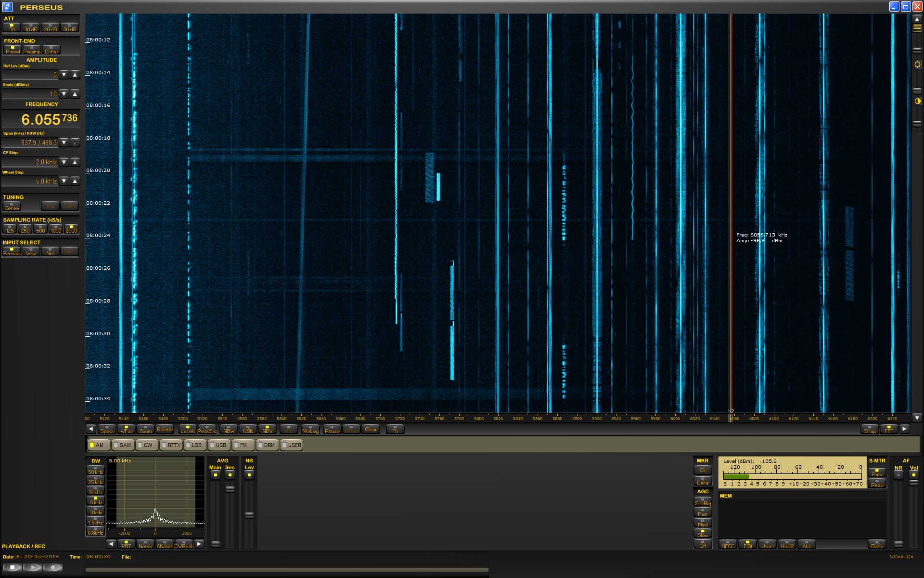Viewport: 924px width, 578px height.
Task: Toggle the Preamp front-end switch
Action: coord(32,50)
